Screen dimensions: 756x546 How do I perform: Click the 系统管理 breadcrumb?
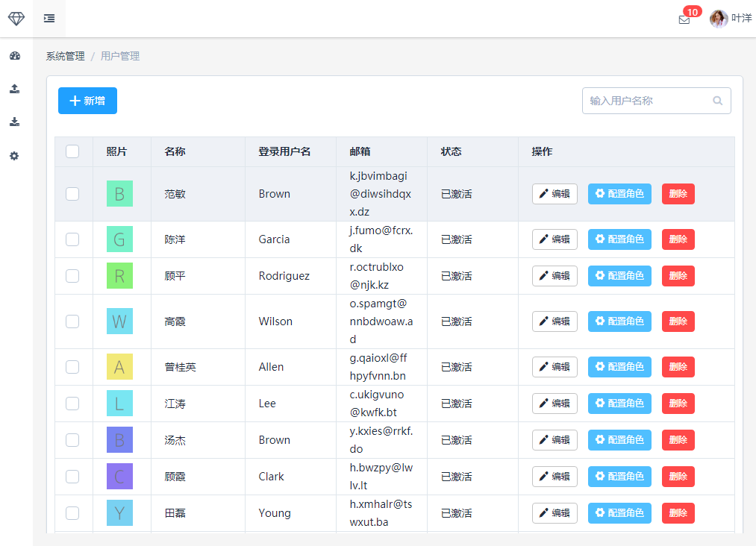[65, 56]
